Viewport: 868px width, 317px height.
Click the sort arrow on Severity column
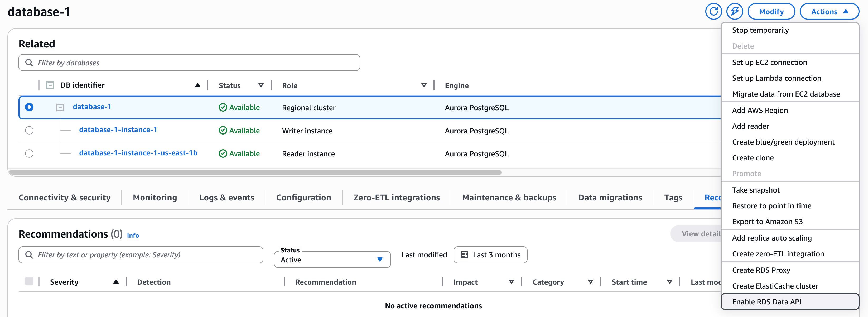point(116,282)
